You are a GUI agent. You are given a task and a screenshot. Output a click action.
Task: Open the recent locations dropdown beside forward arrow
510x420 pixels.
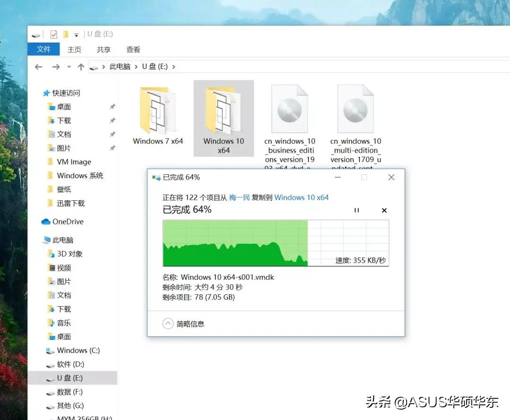(69, 67)
